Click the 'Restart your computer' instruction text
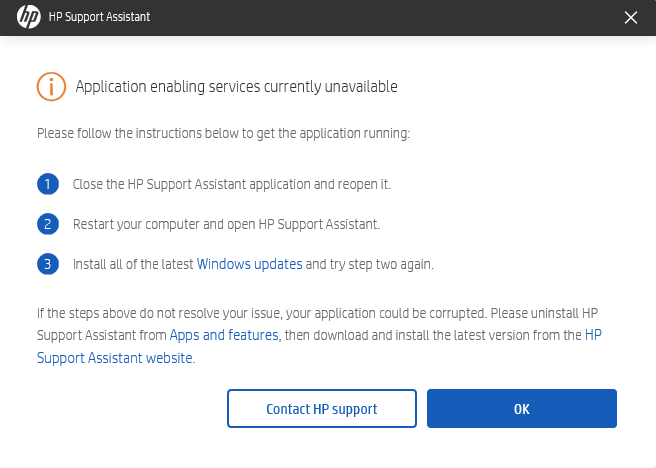The width and height of the screenshot is (656, 468). 226,224
